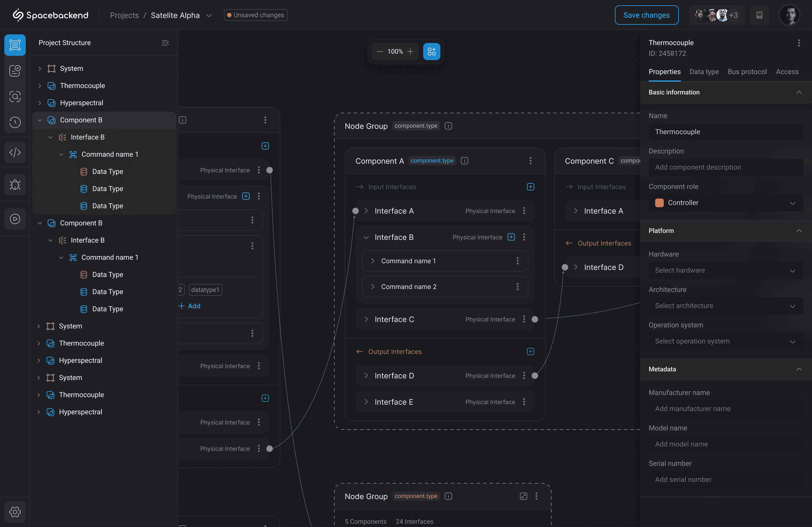812x527 pixels.
Task: Open settings gear at bottom left
Action: click(15, 512)
